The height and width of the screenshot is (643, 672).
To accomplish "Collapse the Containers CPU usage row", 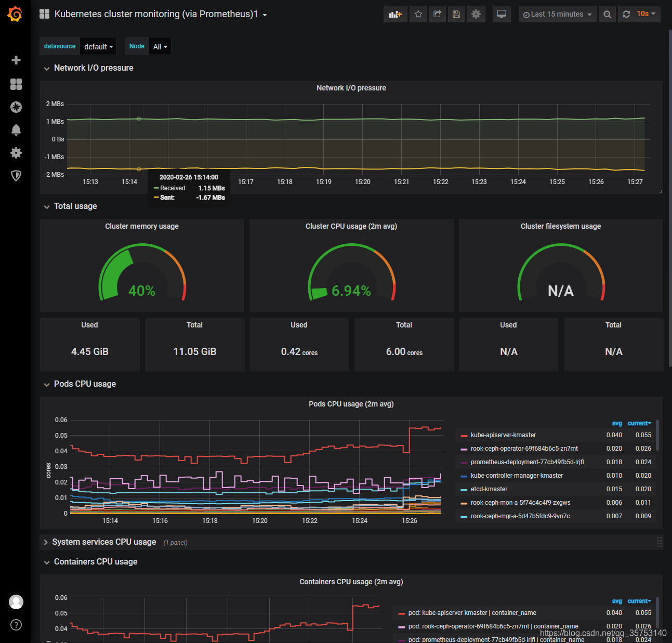I will point(90,562).
